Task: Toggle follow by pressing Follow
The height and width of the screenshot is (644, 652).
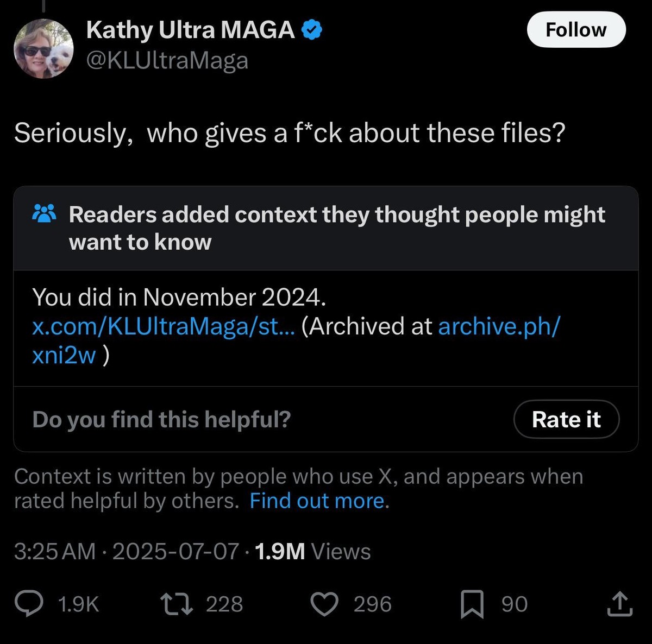Action: [576, 30]
